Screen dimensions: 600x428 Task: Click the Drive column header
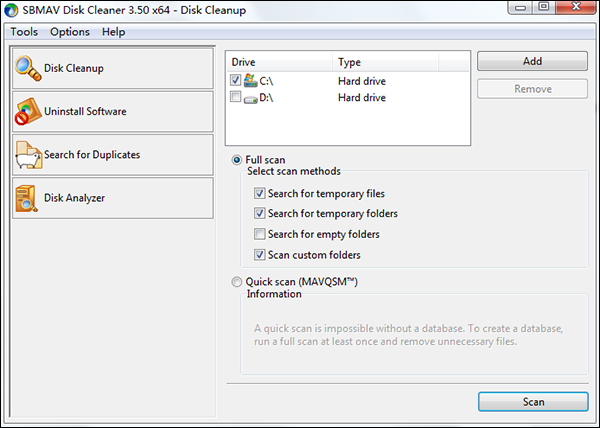tap(280, 62)
